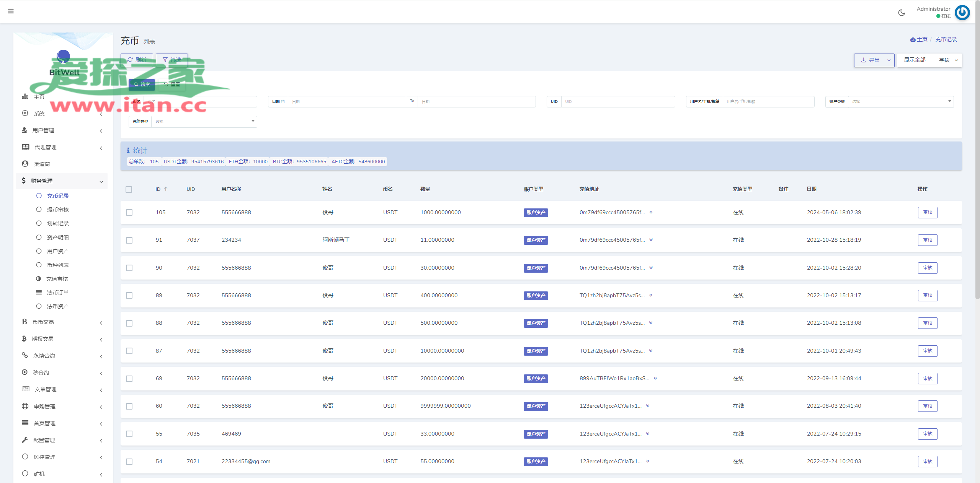Image resolution: width=980 pixels, height=483 pixels.
Task: Click the ID column sort arrow
Action: tap(166, 189)
